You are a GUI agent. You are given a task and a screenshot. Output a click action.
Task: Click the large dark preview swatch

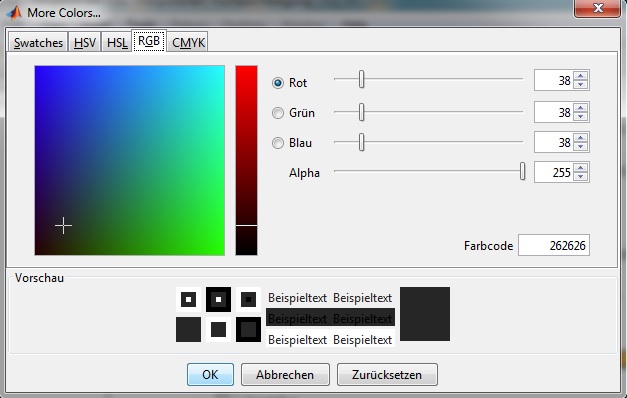click(x=425, y=314)
